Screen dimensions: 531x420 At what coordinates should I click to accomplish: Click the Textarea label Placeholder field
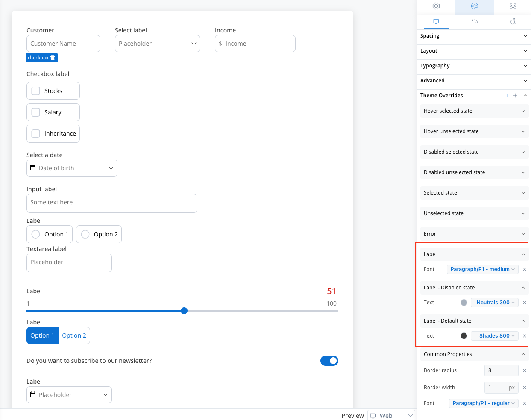click(69, 263)
